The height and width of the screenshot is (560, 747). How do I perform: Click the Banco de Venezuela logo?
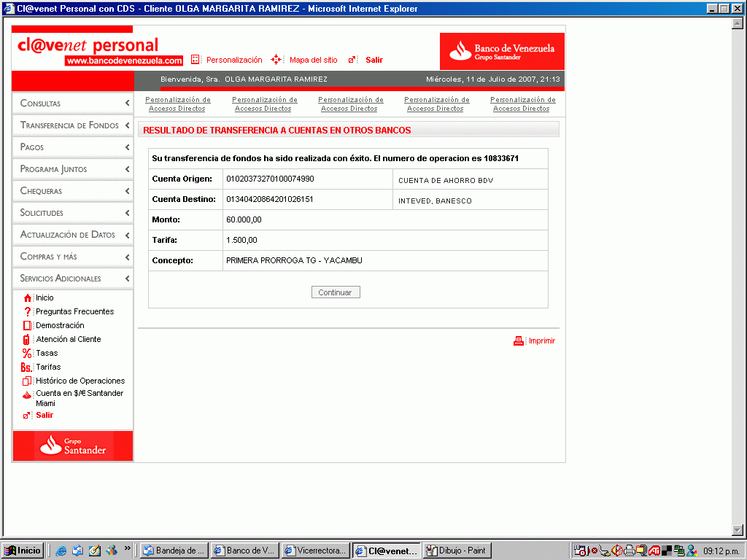coord(502,52)
